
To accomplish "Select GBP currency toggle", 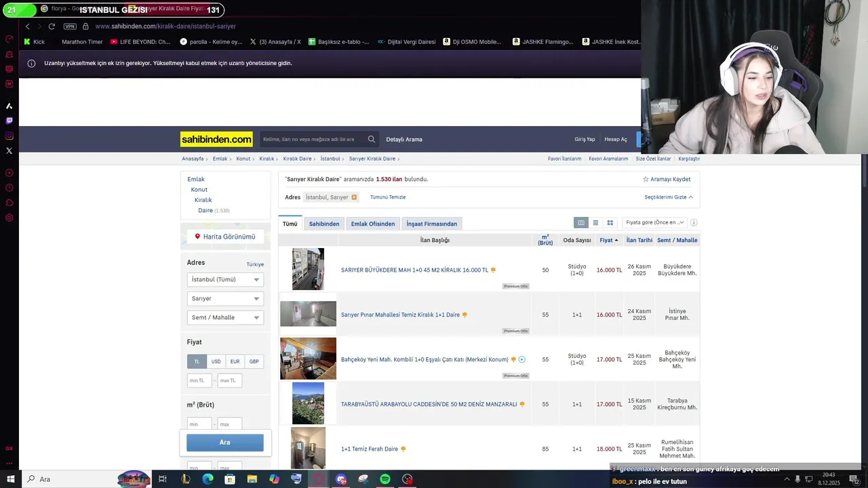I will 254,361.
